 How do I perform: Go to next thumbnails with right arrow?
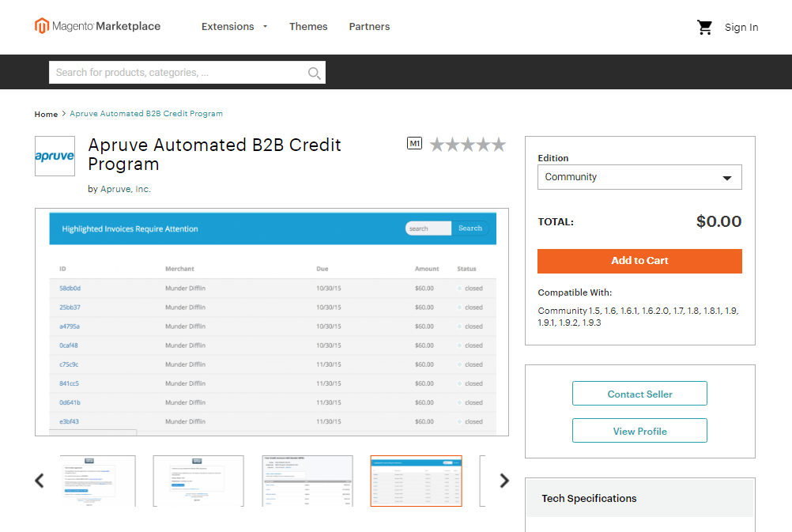[504, 481]
